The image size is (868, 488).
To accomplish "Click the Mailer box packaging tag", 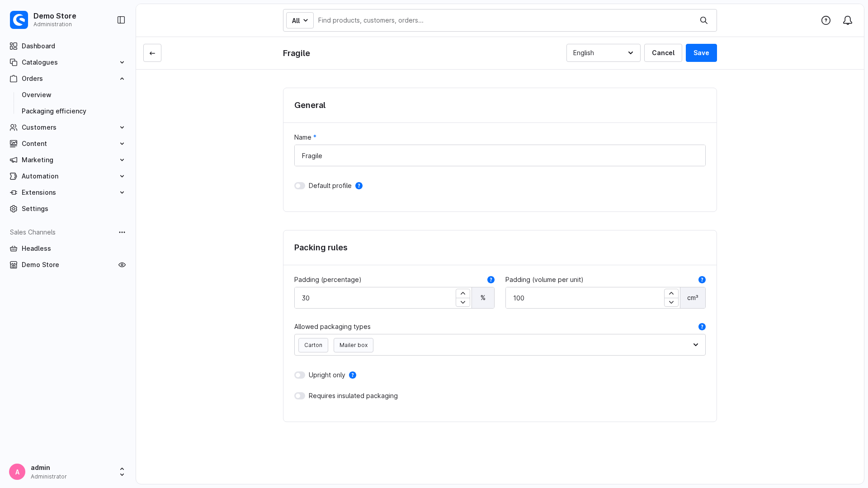I will (x=354, y=345).
